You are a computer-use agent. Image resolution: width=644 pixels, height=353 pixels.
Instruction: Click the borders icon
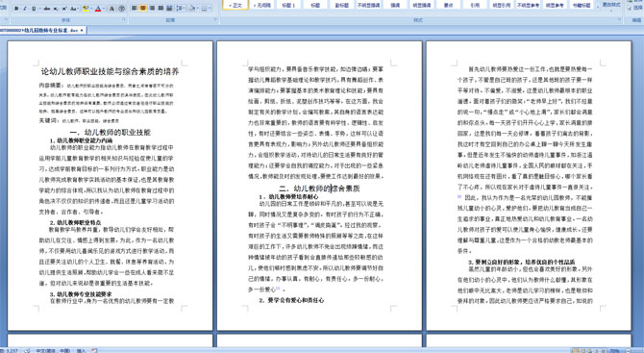204,9
